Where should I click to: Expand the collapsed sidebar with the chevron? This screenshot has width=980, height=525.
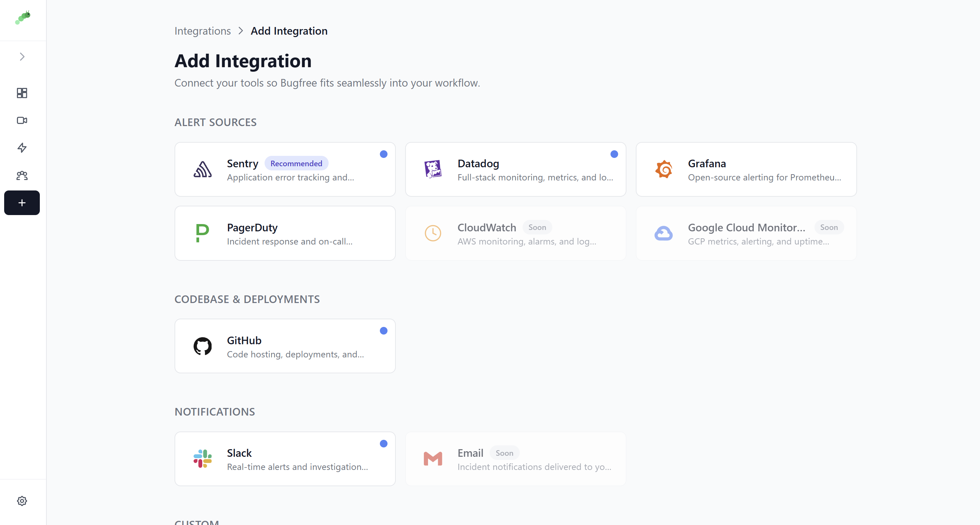tap(22, 56)
